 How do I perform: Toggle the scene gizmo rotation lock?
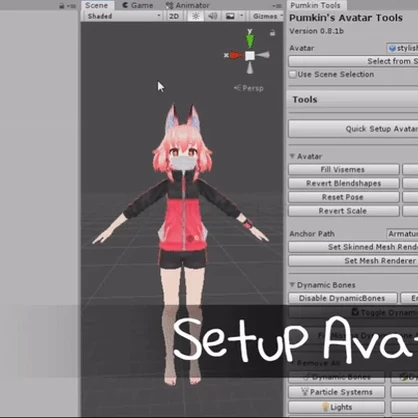pyautogui.click(x=273, y=32)
